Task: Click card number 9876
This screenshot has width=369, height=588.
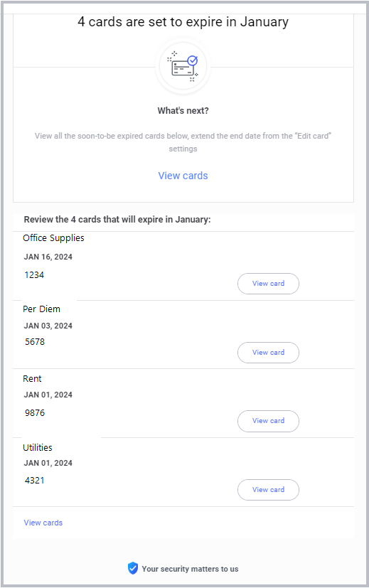Action: pyautogui.click(x=35, y=413)
